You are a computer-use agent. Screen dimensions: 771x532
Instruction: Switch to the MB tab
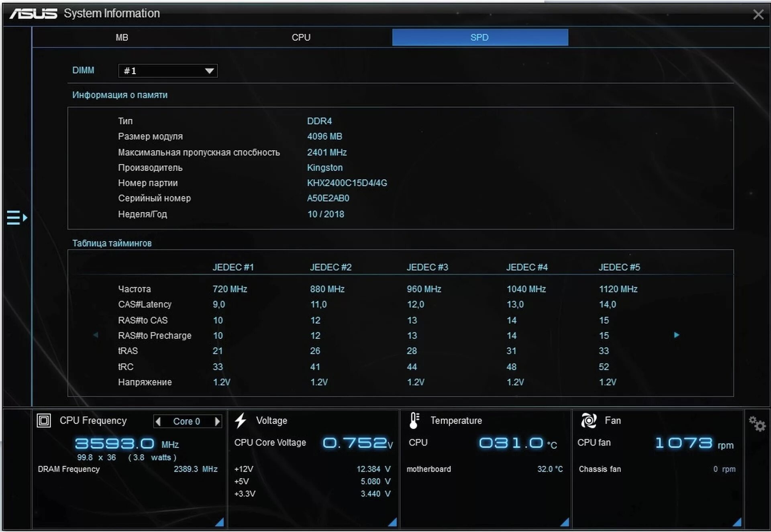(122, 37)
